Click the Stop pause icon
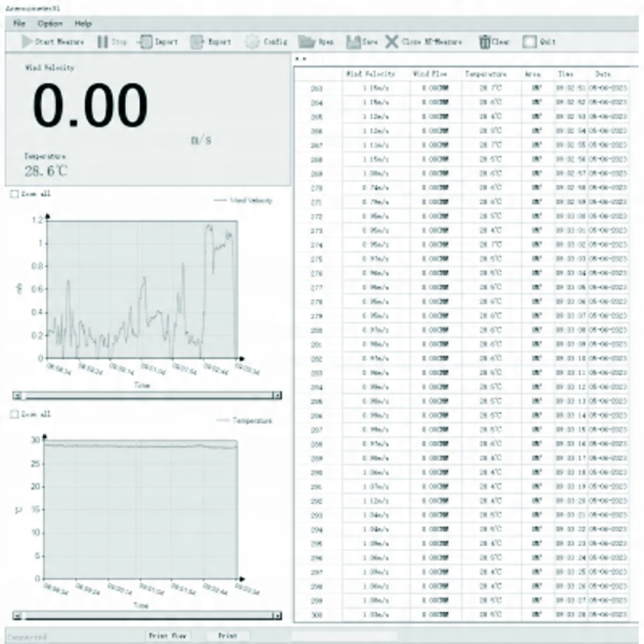 (102, 41)
